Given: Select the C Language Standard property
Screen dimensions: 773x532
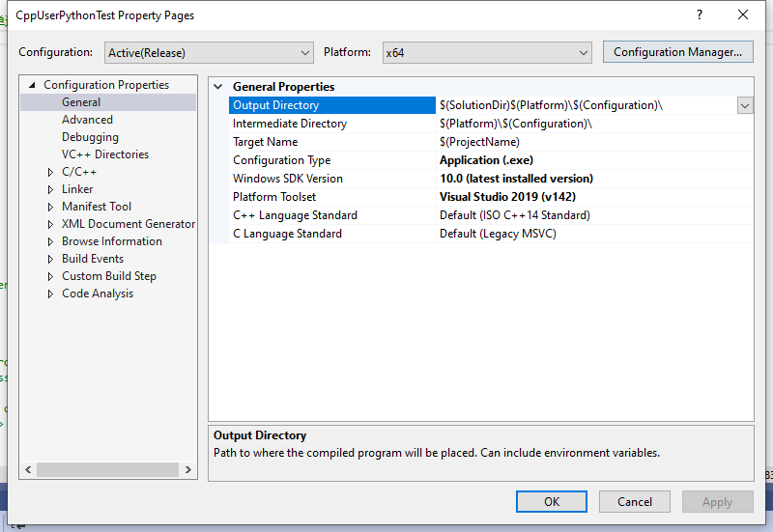Looking at the screenshot, I should pos(287,234).
